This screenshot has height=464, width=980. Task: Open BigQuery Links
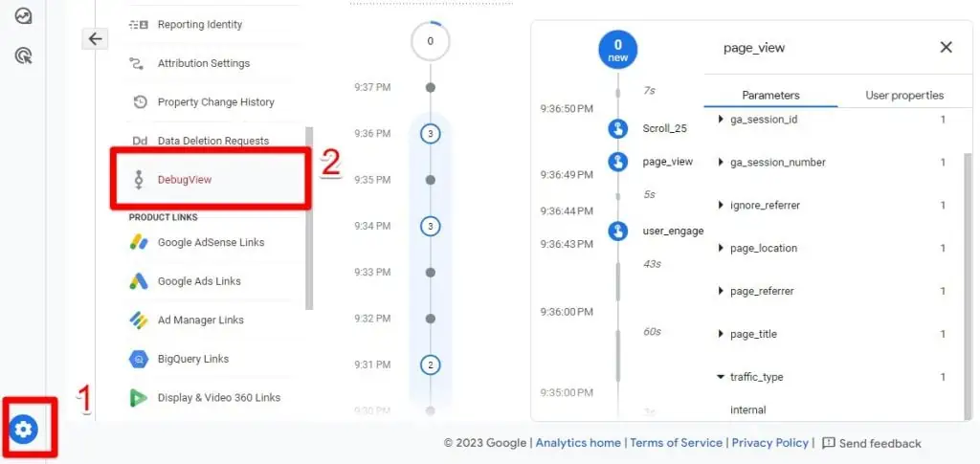click(x=192, y=359)
